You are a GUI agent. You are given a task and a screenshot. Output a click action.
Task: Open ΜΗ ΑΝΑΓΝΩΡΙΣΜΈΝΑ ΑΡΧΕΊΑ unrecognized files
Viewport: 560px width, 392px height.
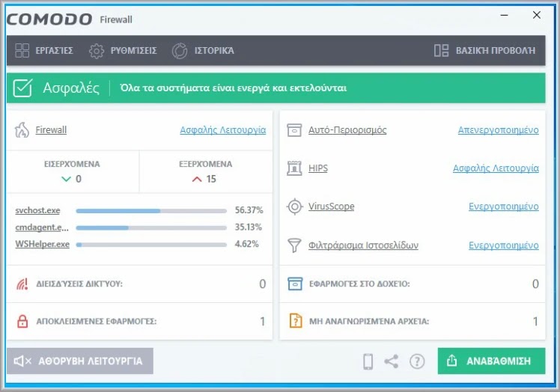tap(369, 322)
